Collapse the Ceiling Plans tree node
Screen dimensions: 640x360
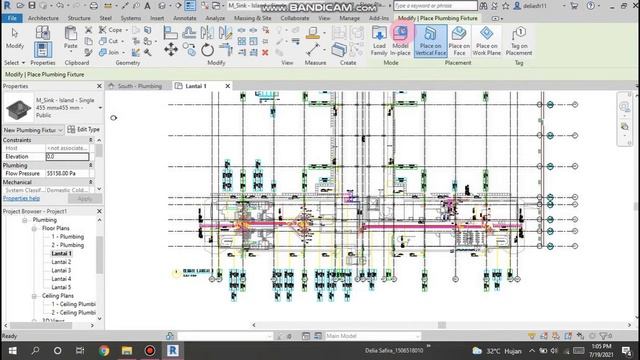click(x=34, y=296)
